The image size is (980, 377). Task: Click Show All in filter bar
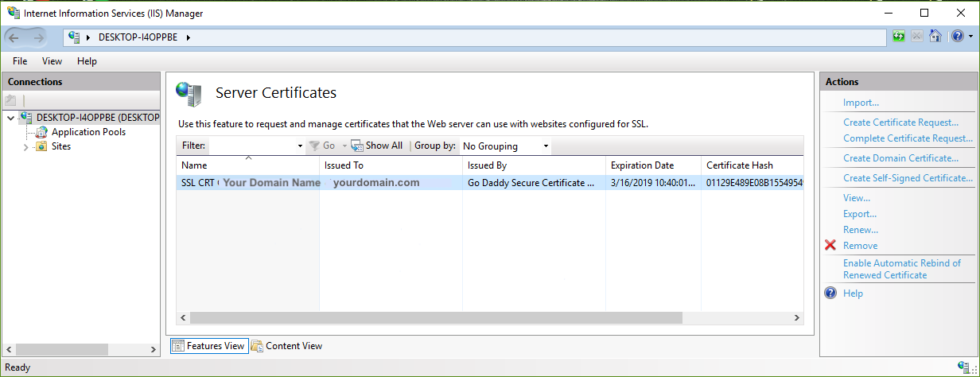377,146
